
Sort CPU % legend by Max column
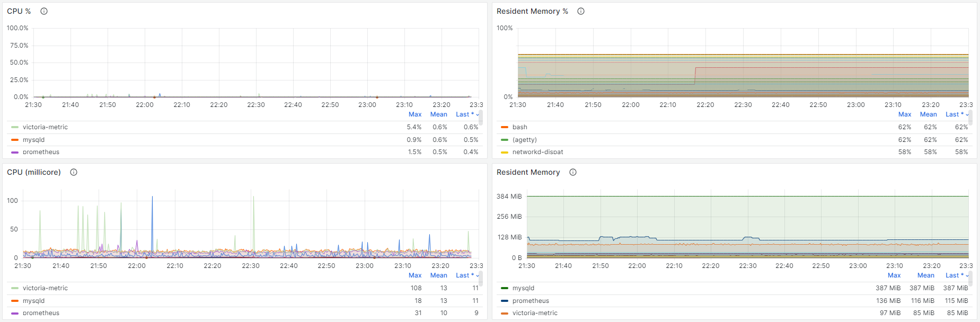click(415, 114)
